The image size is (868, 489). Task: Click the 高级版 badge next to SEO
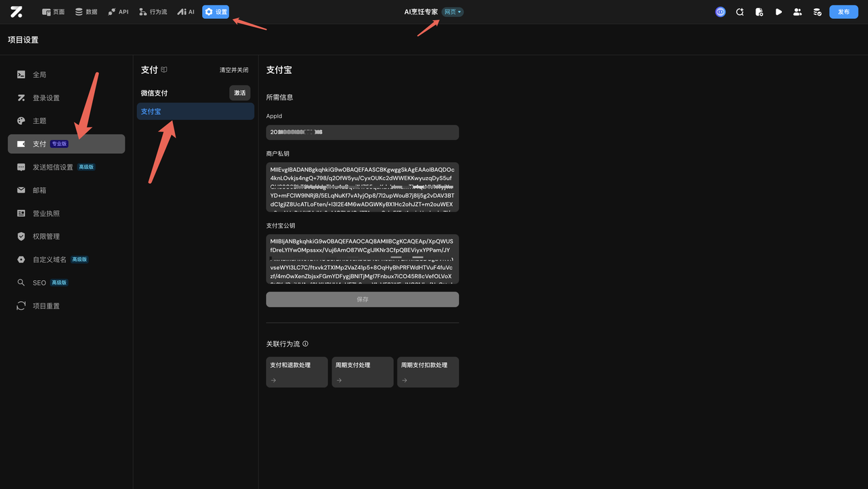pos(60,282)
